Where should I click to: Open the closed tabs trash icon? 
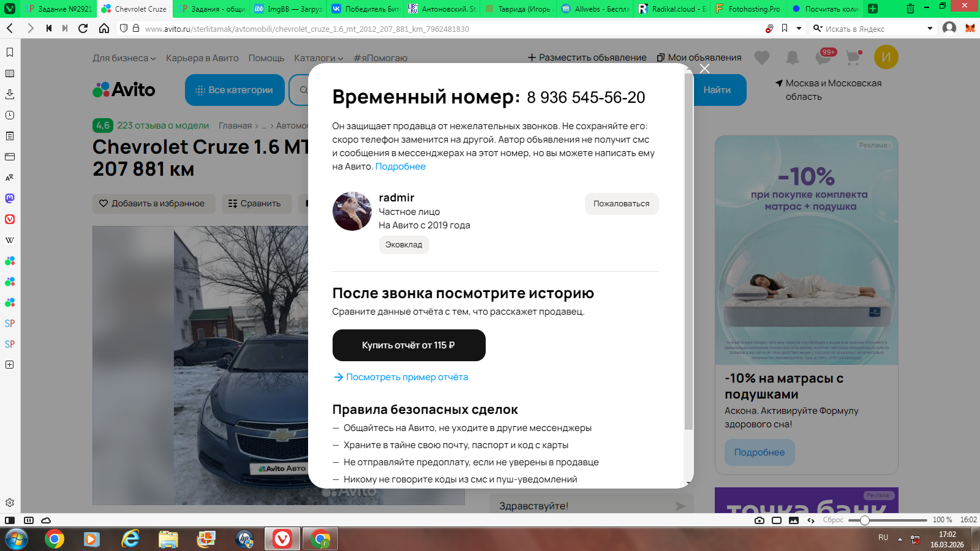click(x=910, y=9)
